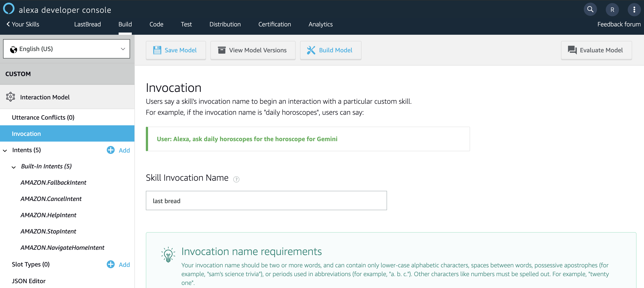Click the Add link next to Intents
The width and height of the screenshot is (644, 288).
point(124,150)
